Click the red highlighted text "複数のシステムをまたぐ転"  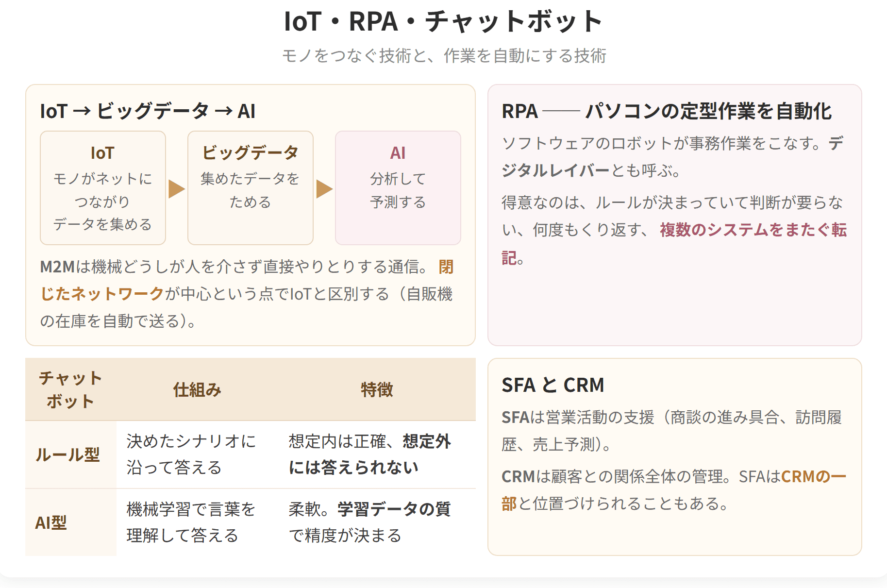pyautogui.click(x=753, y=230)
